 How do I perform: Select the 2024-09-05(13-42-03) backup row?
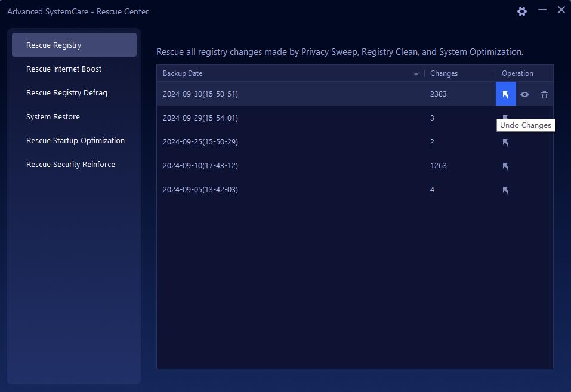[355, 190]
